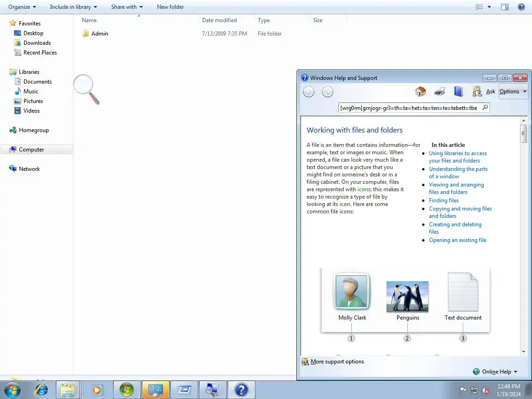The image size is (532, 399).
Task: Select Homegroup in navigation pane
Action: pos(34,130)
